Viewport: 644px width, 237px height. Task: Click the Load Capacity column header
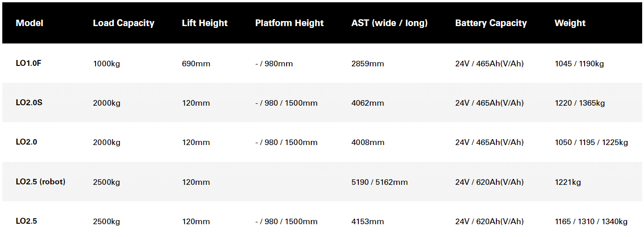[123, 23]
